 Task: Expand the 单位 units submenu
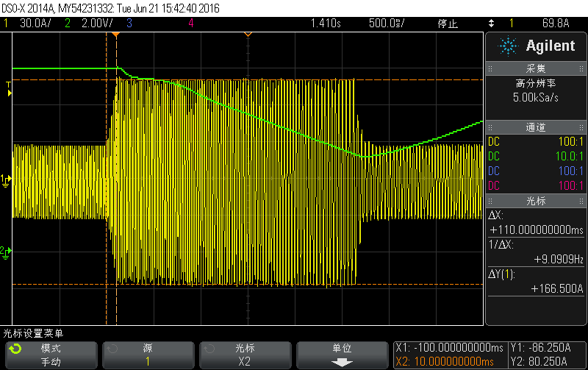click(x=341, y=355)
